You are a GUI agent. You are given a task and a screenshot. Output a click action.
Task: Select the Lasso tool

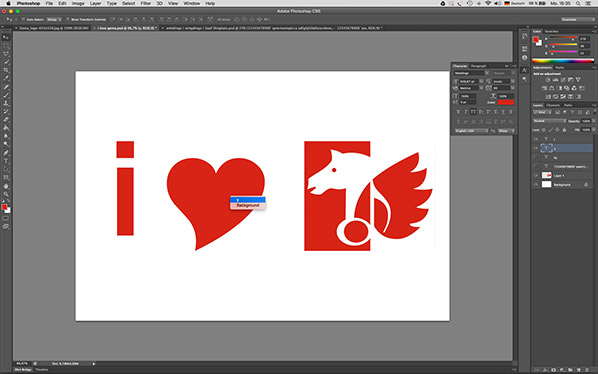coord(6,53)
